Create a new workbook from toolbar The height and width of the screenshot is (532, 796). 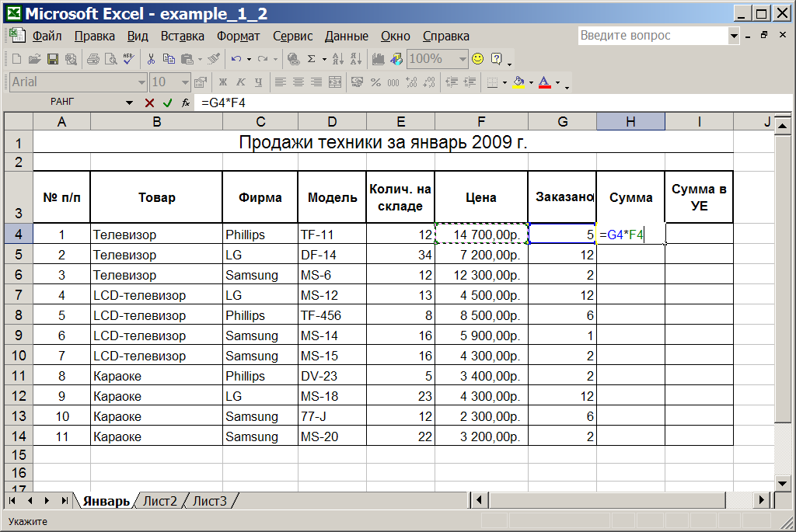click(x=16, y=59)
